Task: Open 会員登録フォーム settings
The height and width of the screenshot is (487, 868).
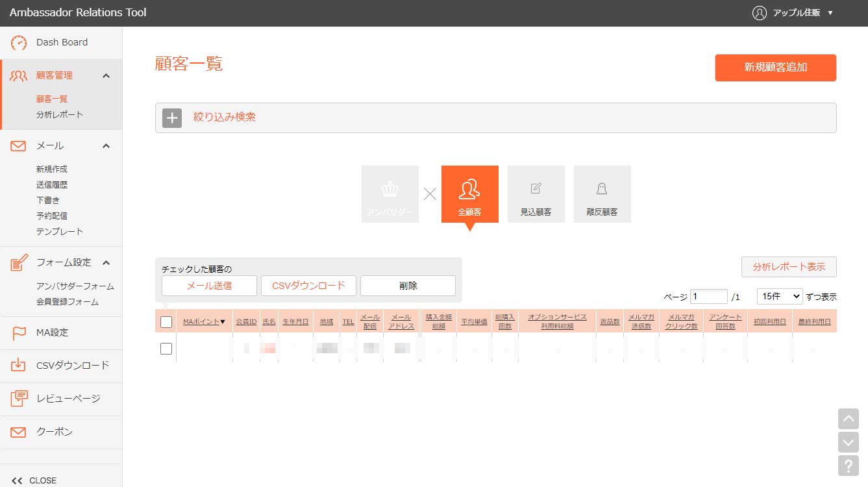Action: tap(68, 302)
